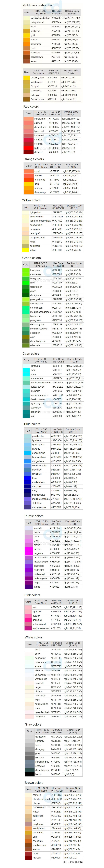
Task: Click the chartreuse color swatch
Action: 26,274
